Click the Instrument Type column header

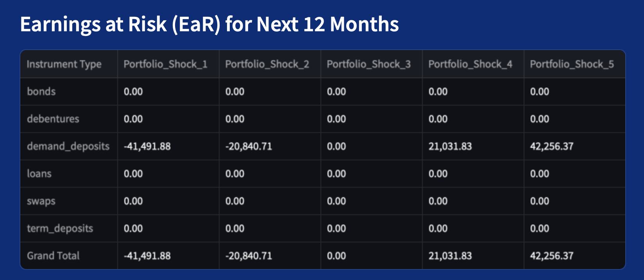click(64, 64)
